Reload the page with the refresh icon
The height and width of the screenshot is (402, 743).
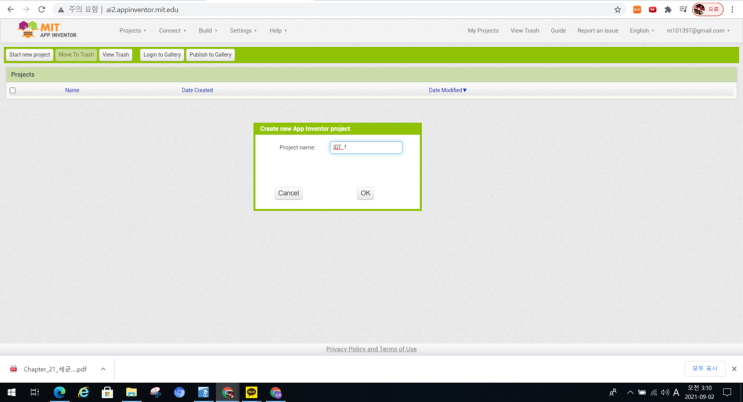coord(42,9)
